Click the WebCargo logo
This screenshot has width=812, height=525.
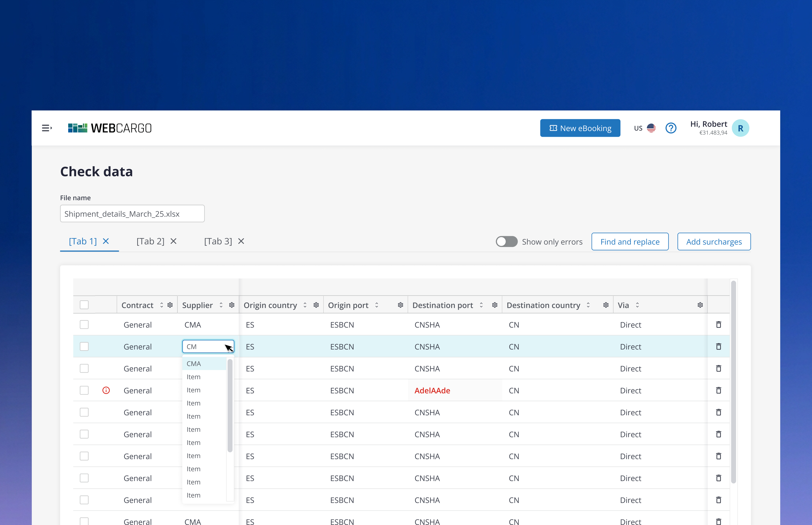point(110,128)
